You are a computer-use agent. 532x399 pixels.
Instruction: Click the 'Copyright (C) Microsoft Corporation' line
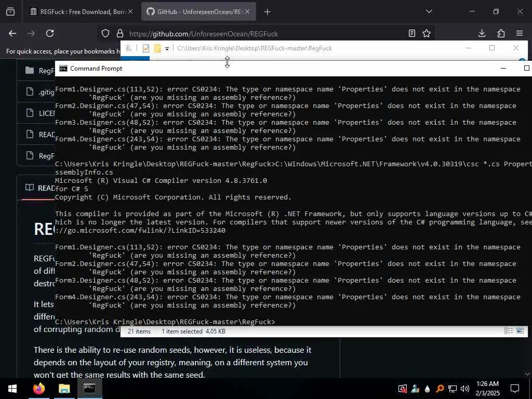[x=173, y=197]
